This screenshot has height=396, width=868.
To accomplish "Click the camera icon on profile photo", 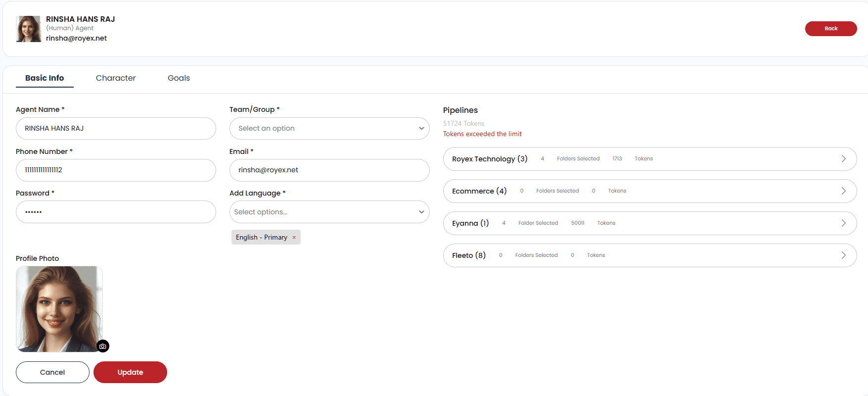I will click(x=103, y=346).
